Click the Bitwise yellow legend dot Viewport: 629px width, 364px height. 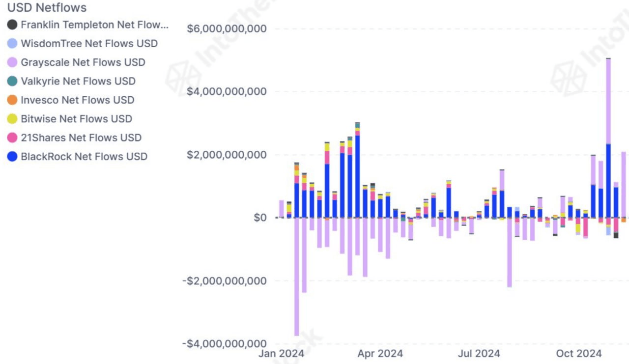click(x=12, y=119)
